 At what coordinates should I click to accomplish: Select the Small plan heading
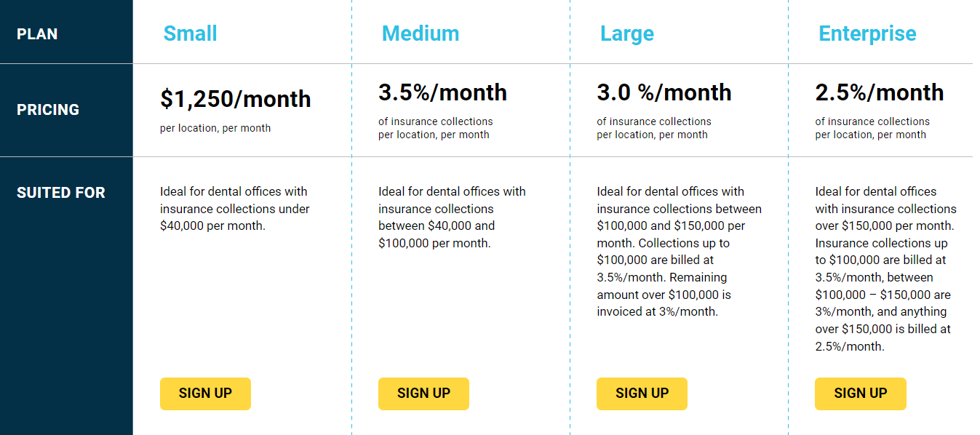[190, 33]
